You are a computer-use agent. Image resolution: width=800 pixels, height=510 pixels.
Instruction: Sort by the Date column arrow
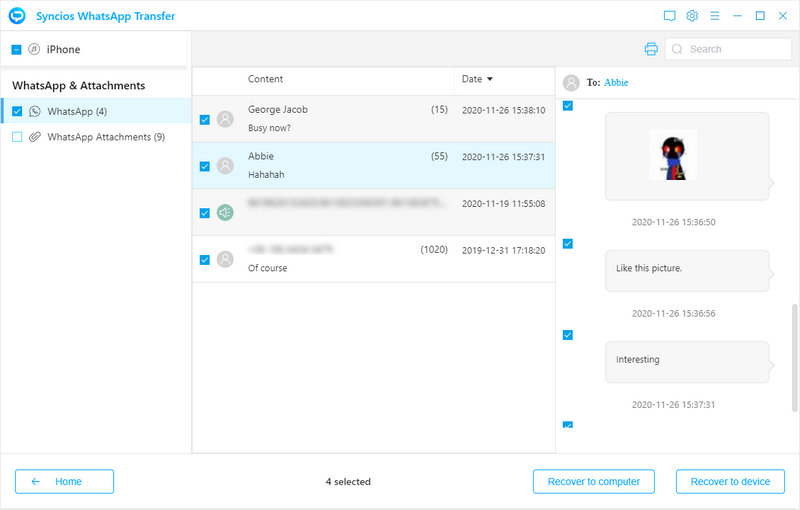[490, 79]
